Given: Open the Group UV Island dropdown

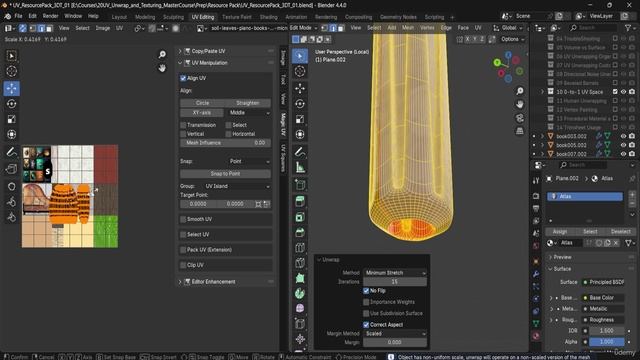Looking at the screenshot, I should coord(237,186).
